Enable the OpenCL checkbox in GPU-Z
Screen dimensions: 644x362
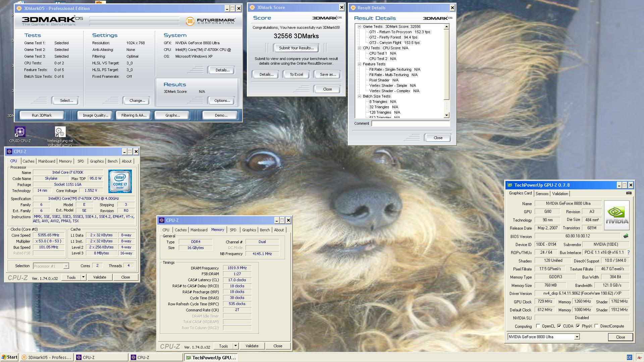click(x=538, y=326)
